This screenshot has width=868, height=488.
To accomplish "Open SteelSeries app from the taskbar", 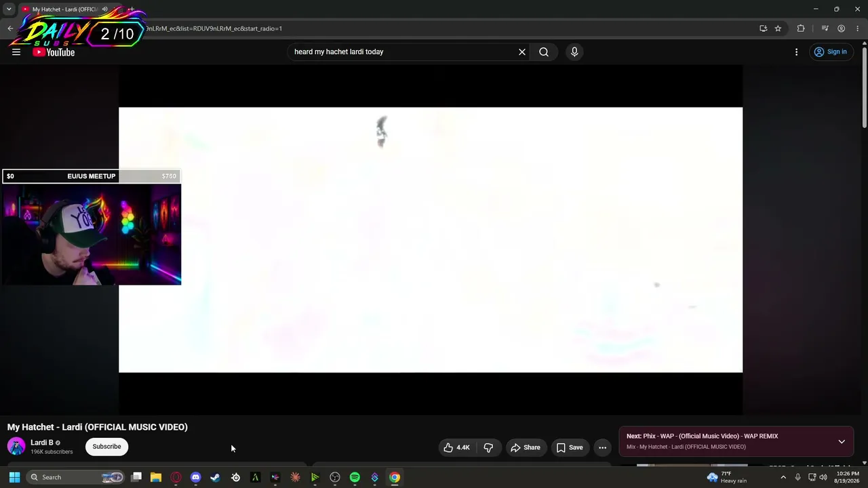I will click(235, 477).
